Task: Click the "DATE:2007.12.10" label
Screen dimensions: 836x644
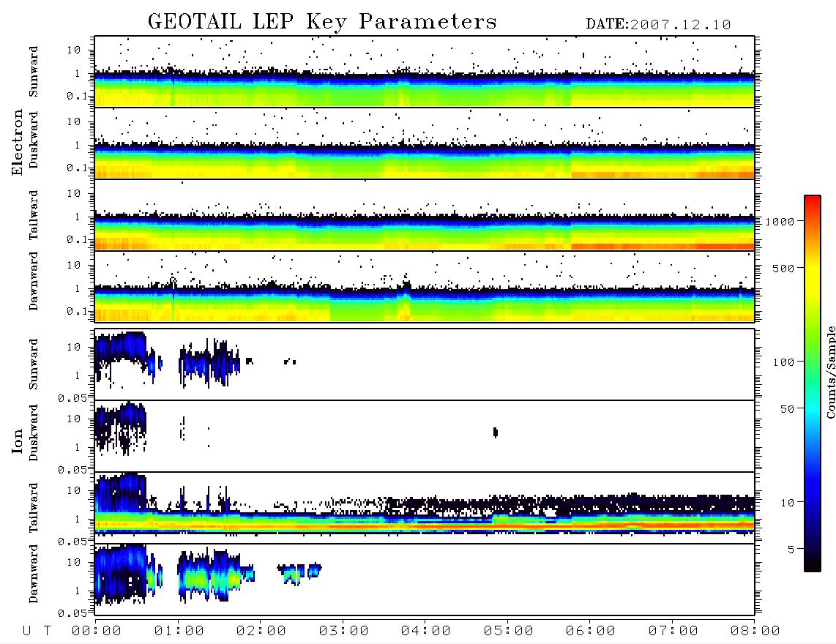Action: point(658,25)
